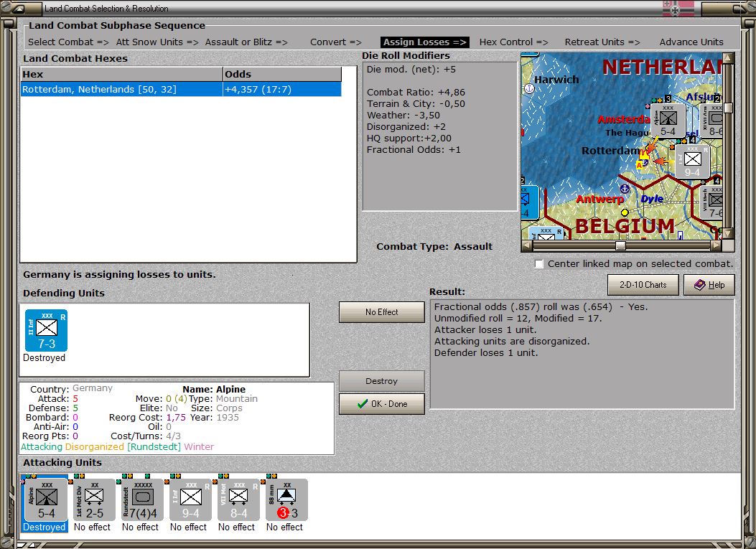756x549 pixels.
Task: Click the Combat Ratio: +4,86 modifier
Action: [x=416, y=92]
